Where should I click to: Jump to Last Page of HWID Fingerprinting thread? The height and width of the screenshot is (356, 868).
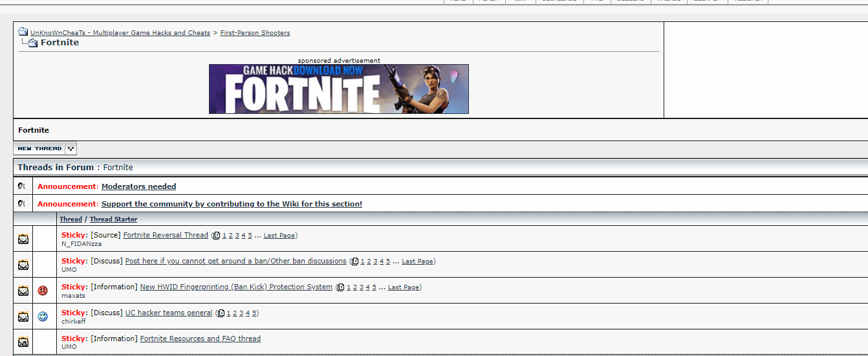pyautogui.click(x=404, y=287)
